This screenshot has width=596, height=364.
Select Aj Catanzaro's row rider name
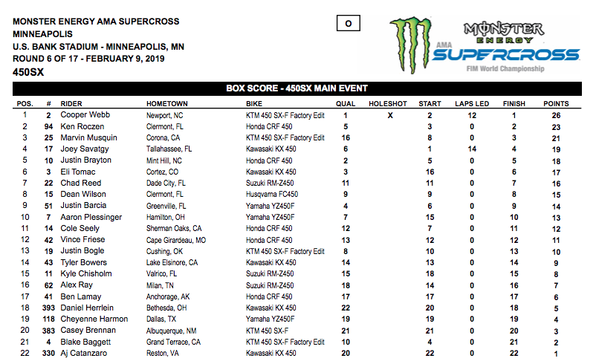83,353
